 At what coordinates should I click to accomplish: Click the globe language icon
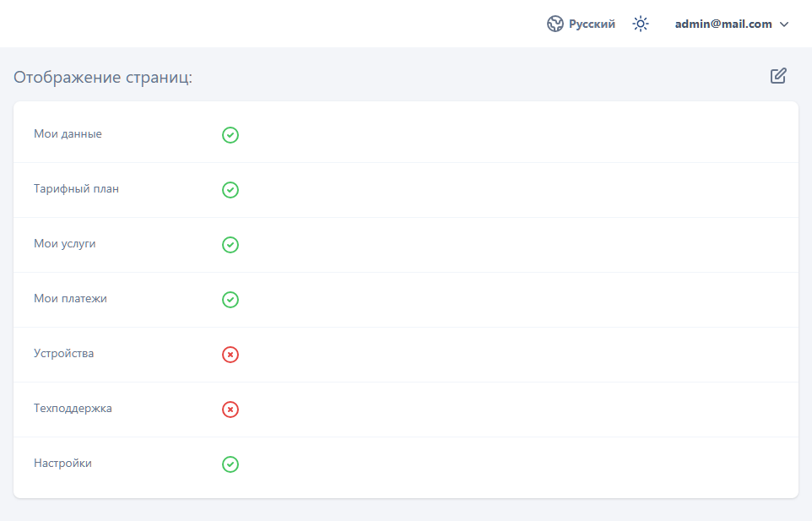[x=555, y=24]
